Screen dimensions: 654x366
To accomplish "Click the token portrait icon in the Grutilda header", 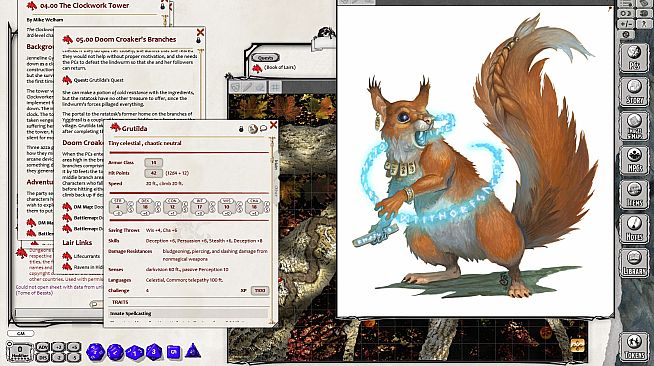I will click(x=253, y=129).
